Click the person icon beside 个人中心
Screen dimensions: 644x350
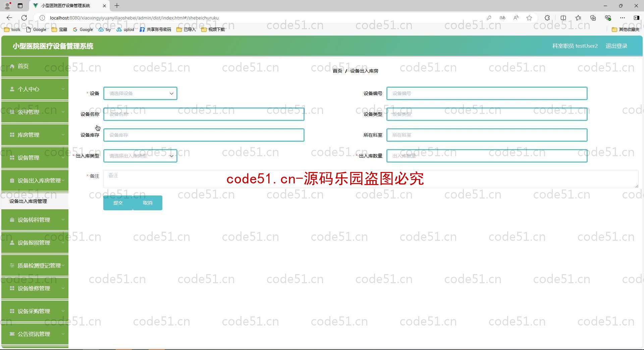12,89
